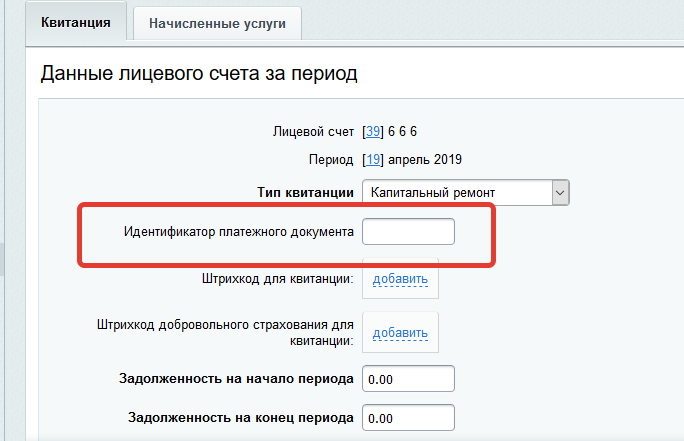The height and width of the screenshot is (441, 684).
Task: Click the Лицевой счет label
Action: pos(313,131)
